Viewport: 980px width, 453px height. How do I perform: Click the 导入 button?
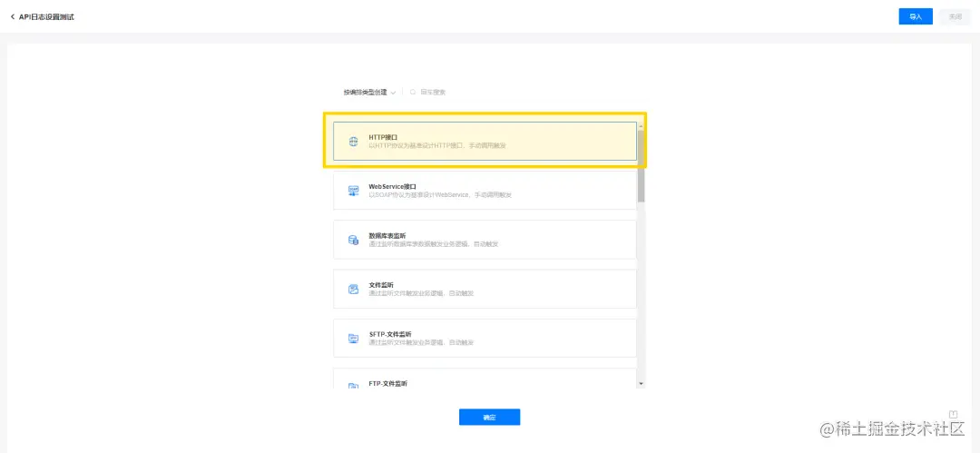916,17
